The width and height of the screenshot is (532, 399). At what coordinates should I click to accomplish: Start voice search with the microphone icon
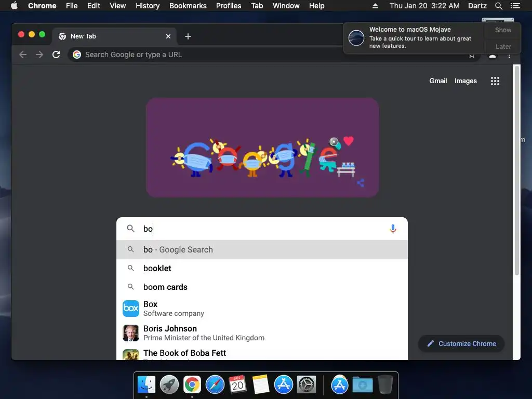coord(393,229)
